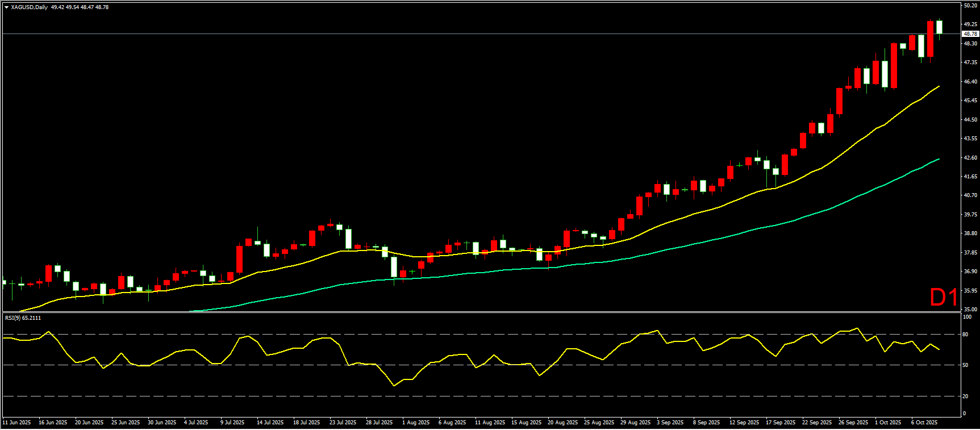Image resolution: width=980 pixels, height=430 pixels.
Task: Click the 35.00 price scale label
Action: pyautogui.click(x=970, y=310)
